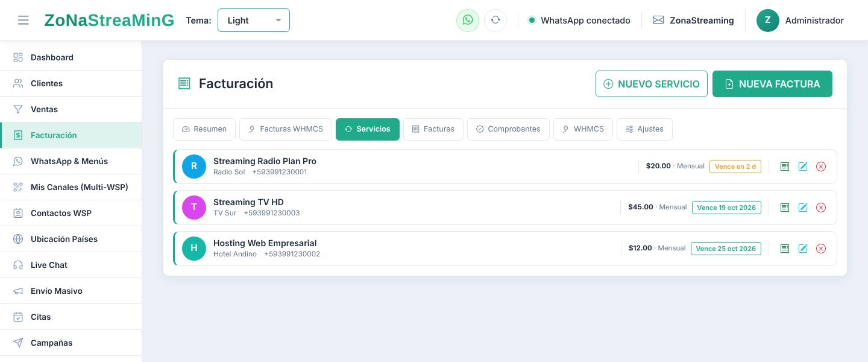The height and width of the screenshot is (362, 868).
Task: Click edit icon for Streaming TV HD
Action: [x=803, y=208]
